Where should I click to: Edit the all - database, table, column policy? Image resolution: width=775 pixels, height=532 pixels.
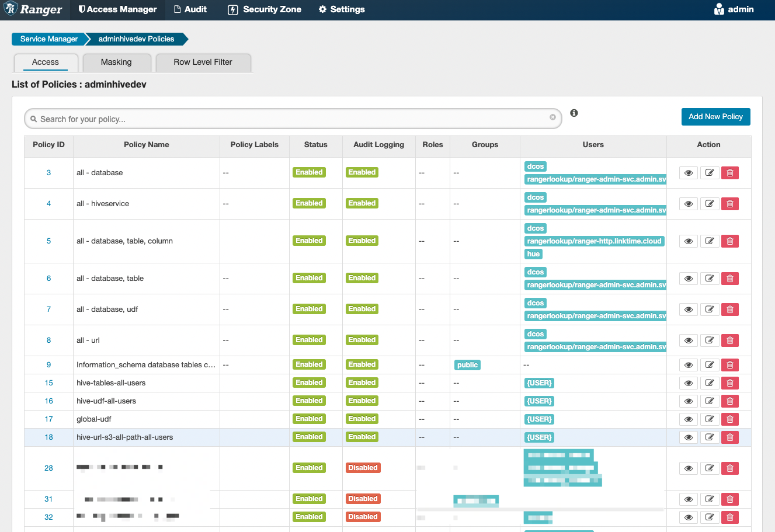pyautogui.click(x=710, y=241)
